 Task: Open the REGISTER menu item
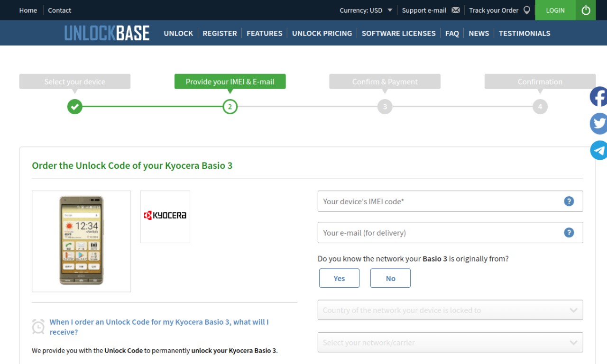(x=220, y=33)
